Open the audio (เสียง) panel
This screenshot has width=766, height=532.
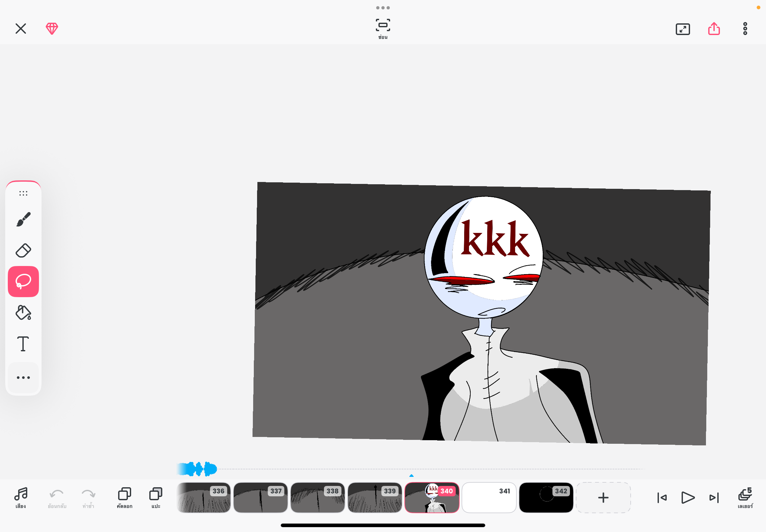coord(21,498)
